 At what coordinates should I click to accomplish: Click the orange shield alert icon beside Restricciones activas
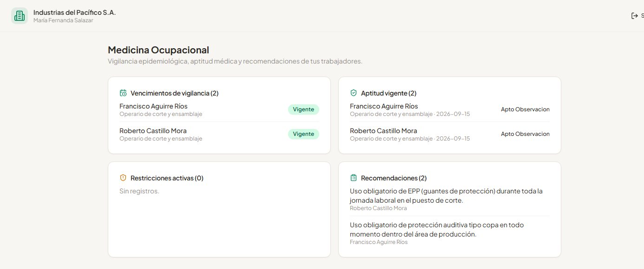click(x=123, y=178)
